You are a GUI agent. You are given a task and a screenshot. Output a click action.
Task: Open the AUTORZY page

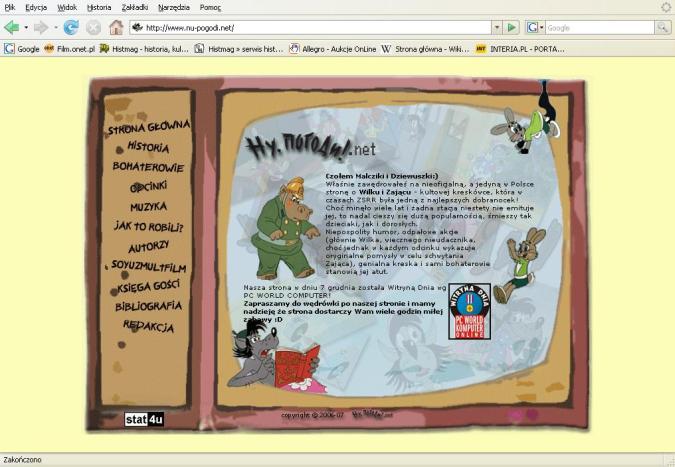coord(149,247)
